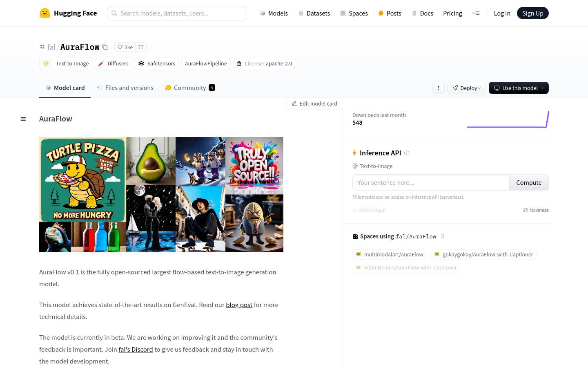This screenshot has width=588, height=368.
Task: Open the Models nav item
Action: coord(274,13)
